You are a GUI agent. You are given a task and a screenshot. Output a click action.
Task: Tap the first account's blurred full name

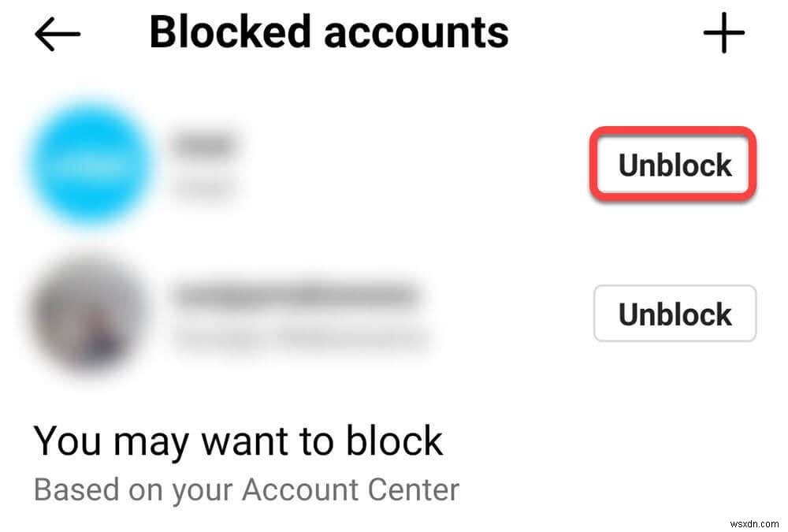tap(204, 188)
